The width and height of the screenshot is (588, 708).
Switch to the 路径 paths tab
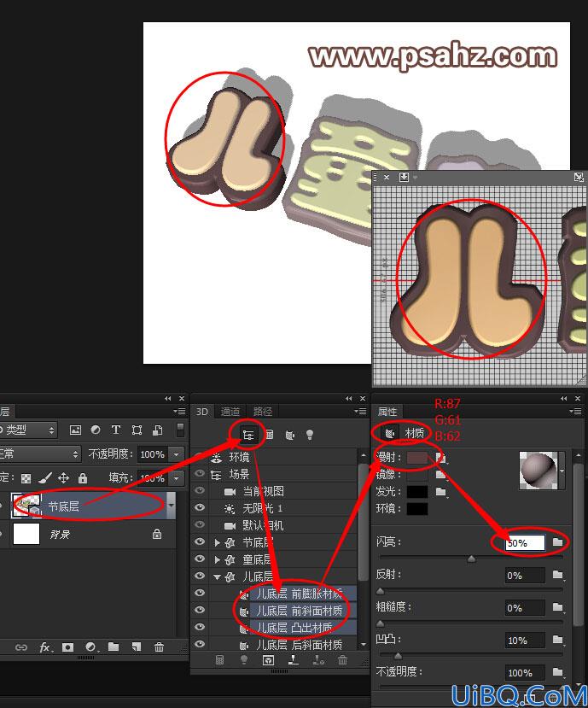click(x=263, y=412)
